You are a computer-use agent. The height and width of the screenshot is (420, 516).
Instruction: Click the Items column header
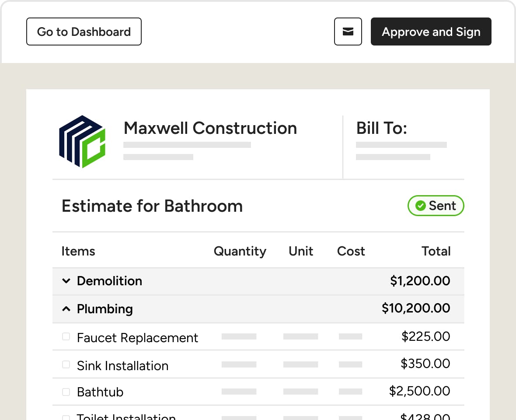(x=78, y=251)
